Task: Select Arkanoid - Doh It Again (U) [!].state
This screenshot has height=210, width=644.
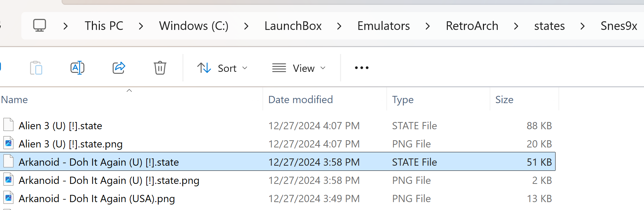Action: (99, 162)
